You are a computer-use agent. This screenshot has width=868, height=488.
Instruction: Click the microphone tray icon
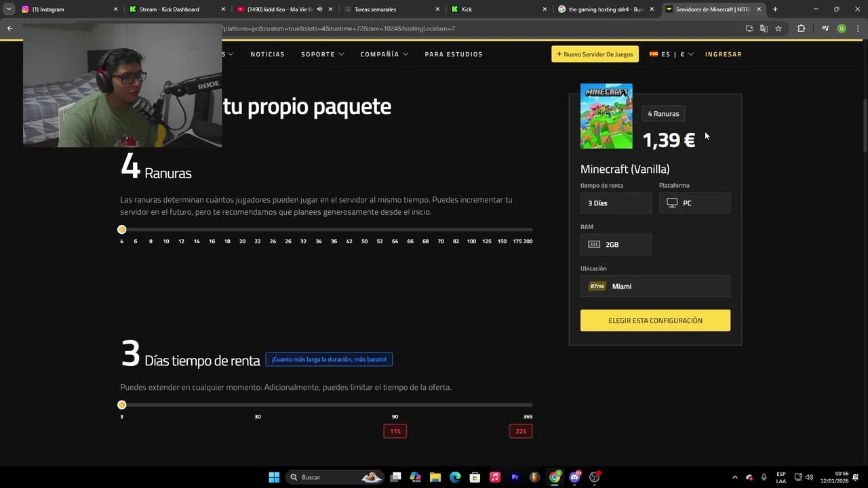coord(764,477)
